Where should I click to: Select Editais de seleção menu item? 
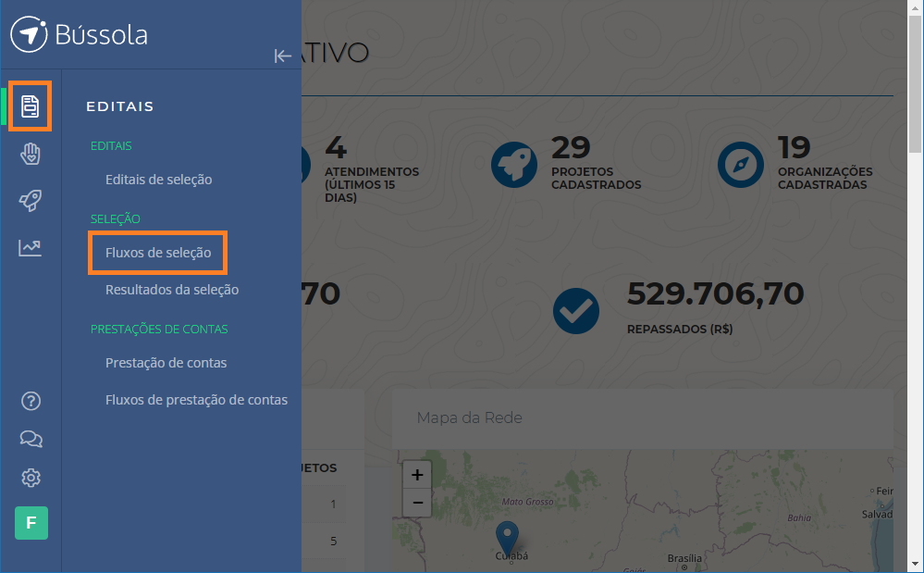(158, 180)
